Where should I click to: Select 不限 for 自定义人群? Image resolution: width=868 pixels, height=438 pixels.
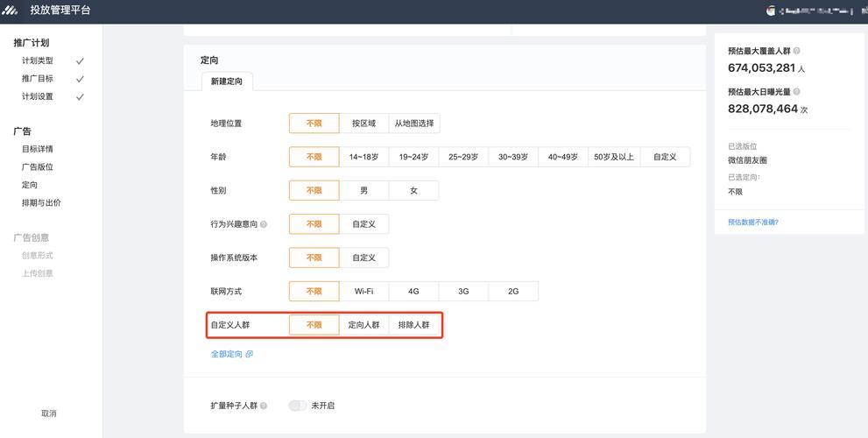tap(314, 325)
